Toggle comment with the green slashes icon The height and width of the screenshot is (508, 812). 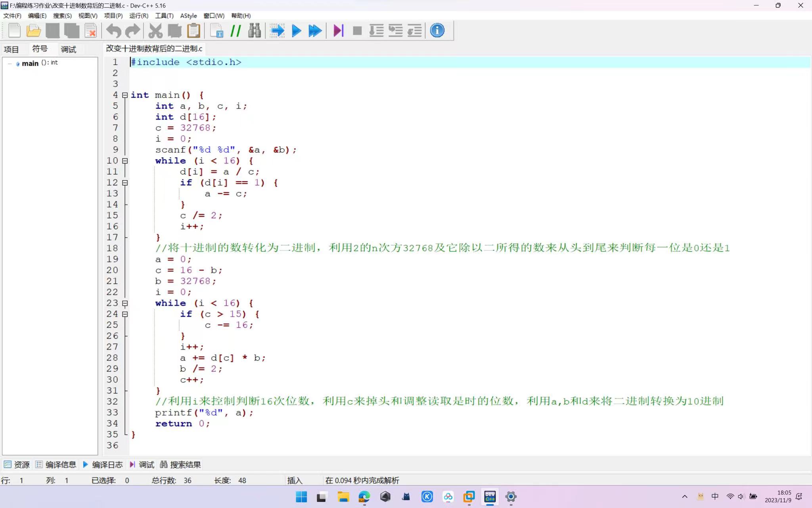[x=236, y=31]
